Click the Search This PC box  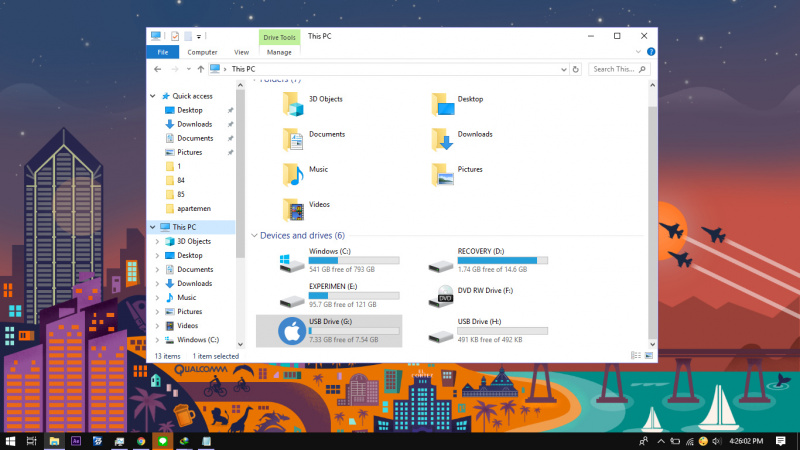(619, 69)
